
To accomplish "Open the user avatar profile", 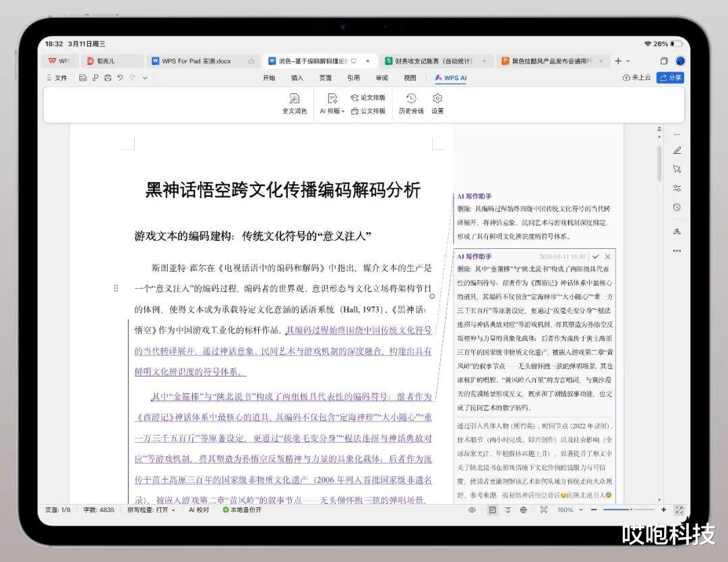I will pos(680,61).
